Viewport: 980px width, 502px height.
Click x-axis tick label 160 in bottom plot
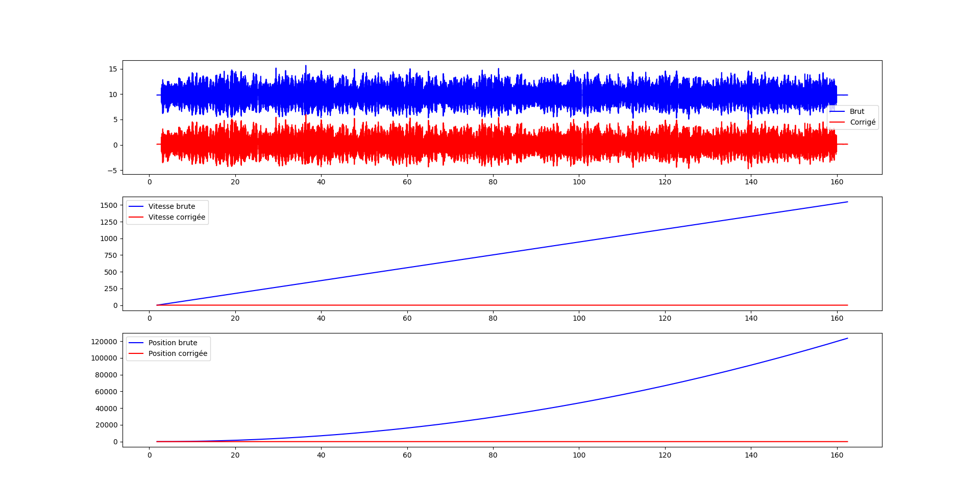tap(837, 455)
